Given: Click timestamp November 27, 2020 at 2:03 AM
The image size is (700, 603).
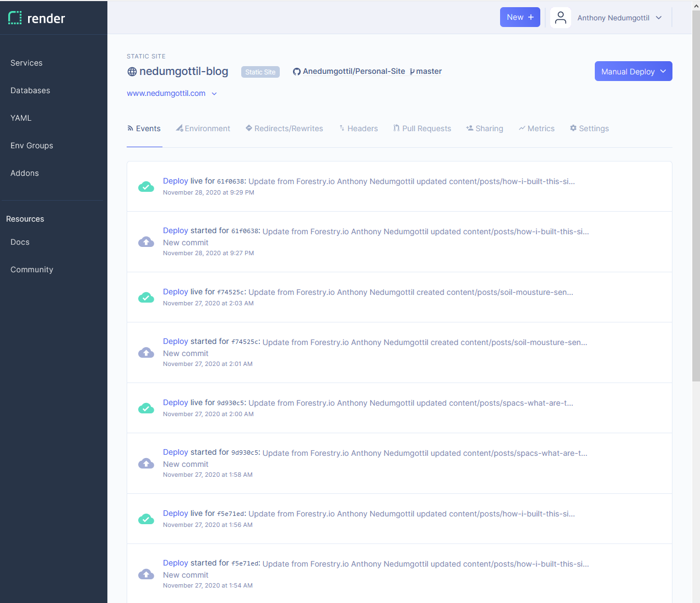Looking at the screenshot, I should click(208, 303).
